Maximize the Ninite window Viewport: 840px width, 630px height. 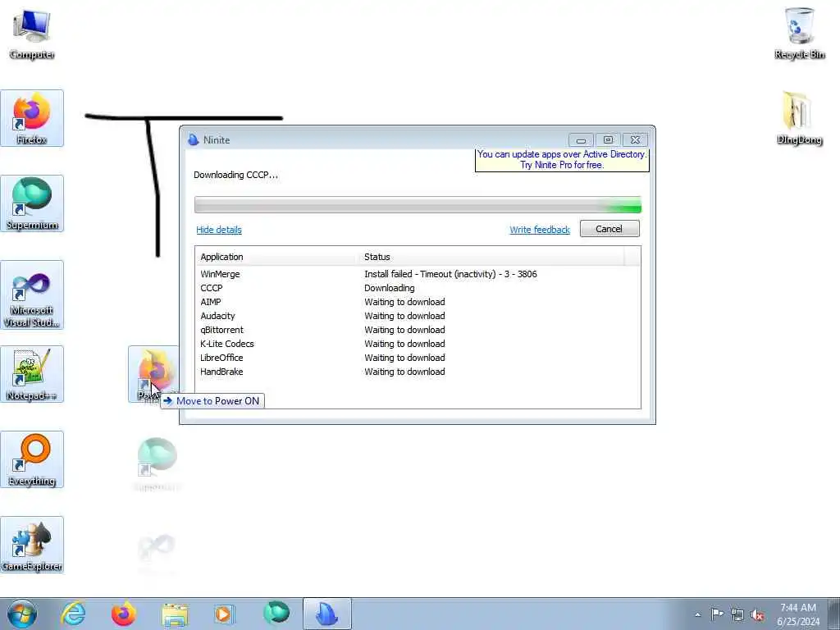[608, 139]
